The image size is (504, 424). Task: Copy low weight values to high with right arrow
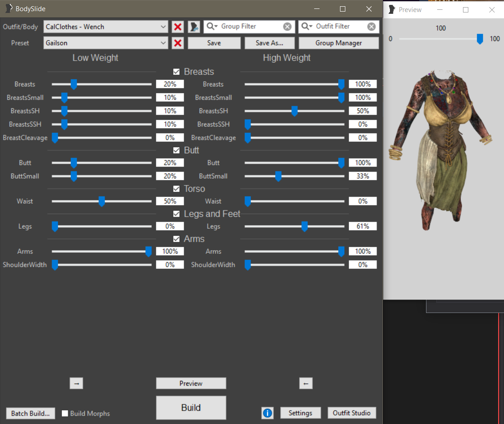76,383
